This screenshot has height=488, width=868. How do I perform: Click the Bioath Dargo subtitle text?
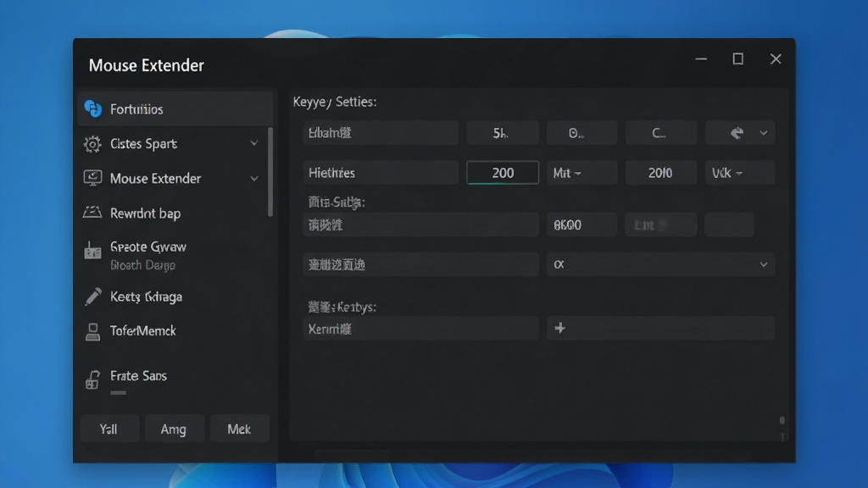142,265
